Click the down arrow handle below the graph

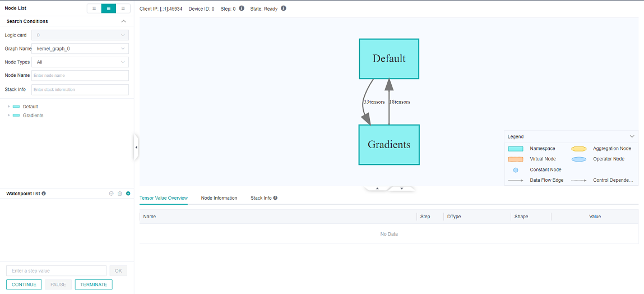click(x=402, y=189)
